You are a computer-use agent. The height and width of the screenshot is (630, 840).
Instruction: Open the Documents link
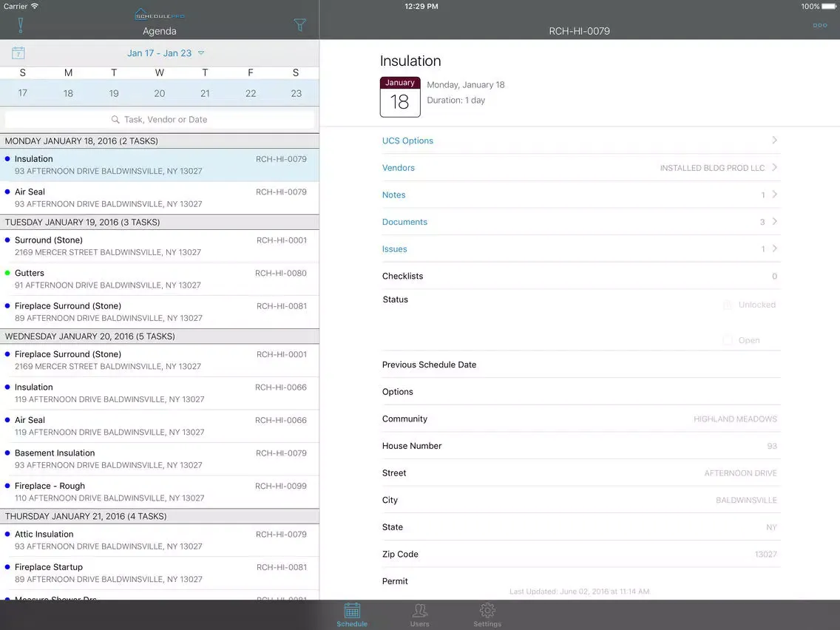404,222
